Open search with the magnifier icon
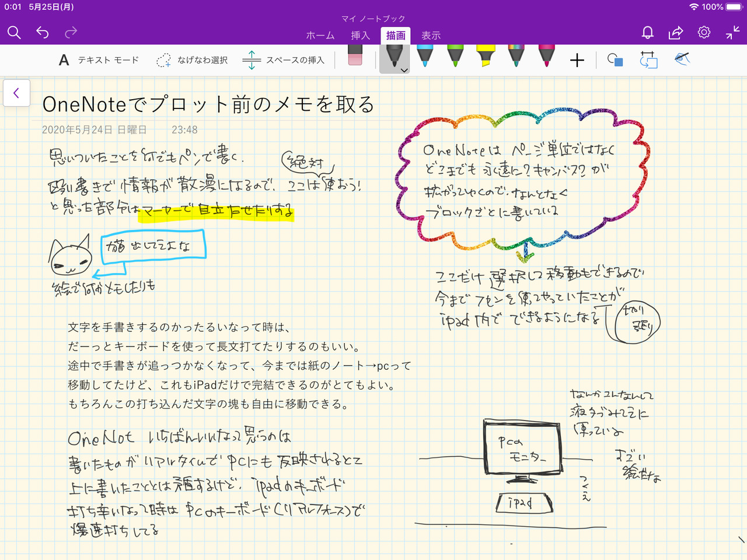Viewport: 747px width, 560px height. point(14,33)
